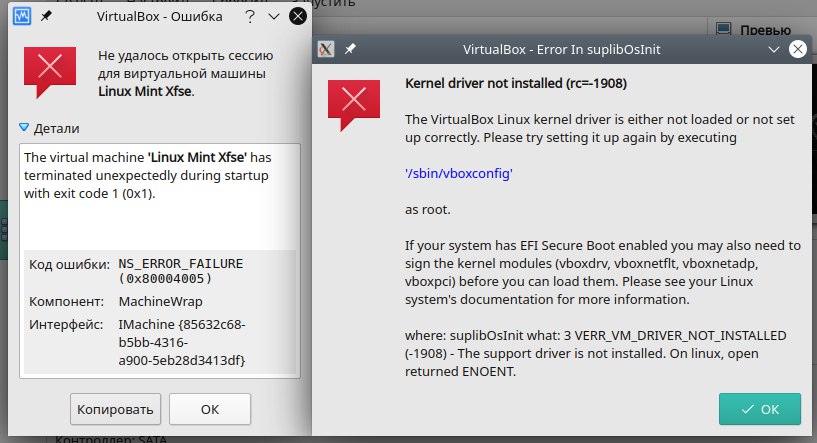Open the chevron menu in suplibOsInit titlebar
The image size is (817, 443).
click(x=774, y=50)
